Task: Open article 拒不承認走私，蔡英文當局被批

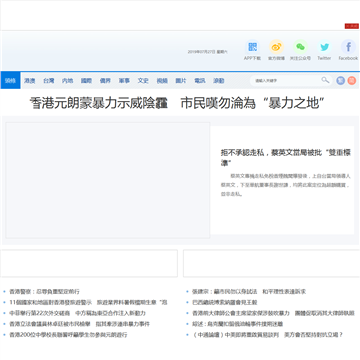Action: tap(286, 158)
